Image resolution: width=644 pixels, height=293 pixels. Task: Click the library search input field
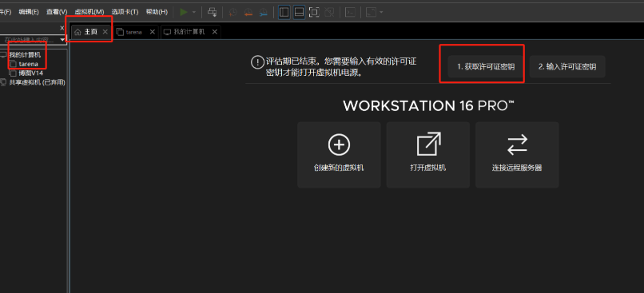click(30, 40)
